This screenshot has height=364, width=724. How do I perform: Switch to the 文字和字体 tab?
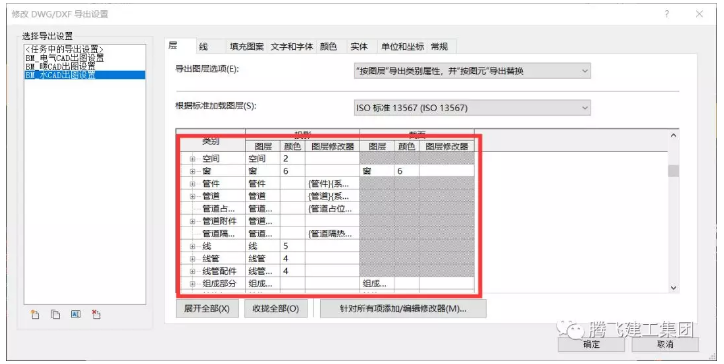[x=291, y=46]
